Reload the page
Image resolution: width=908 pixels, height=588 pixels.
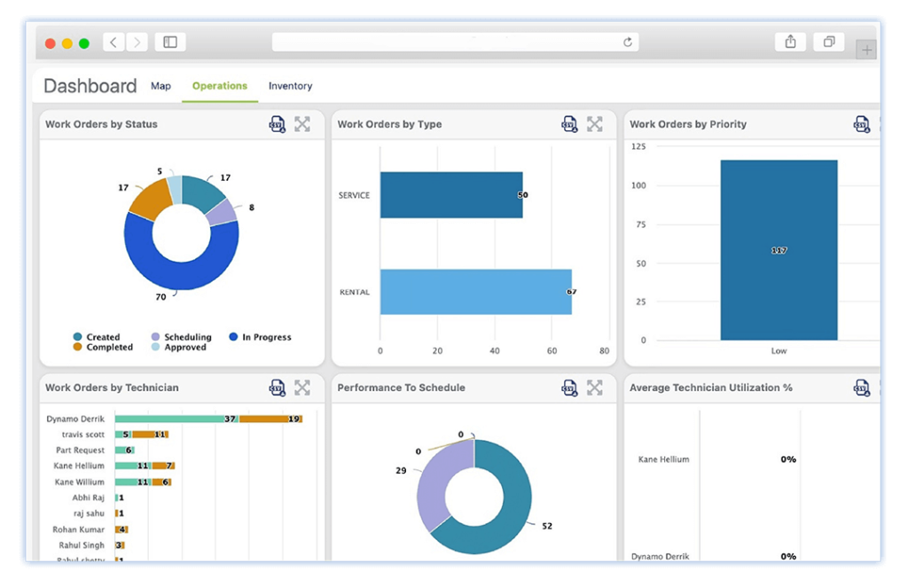627,42
